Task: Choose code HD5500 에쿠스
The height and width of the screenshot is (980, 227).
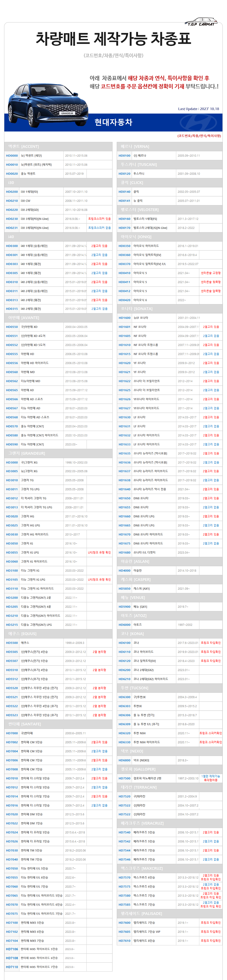Action: [12, 643]
